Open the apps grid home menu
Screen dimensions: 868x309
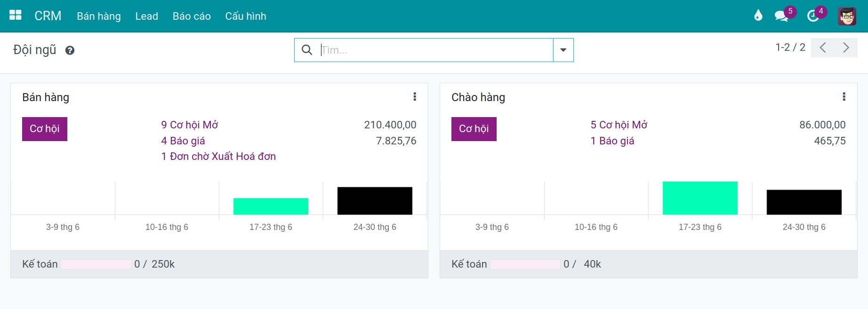click(x=16, y=16)
